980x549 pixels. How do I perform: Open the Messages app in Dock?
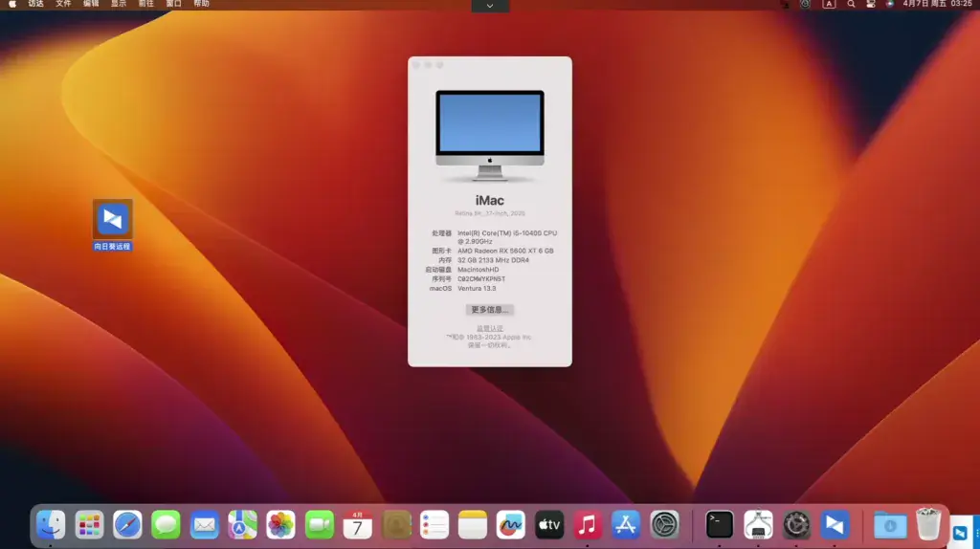point(166,525)
